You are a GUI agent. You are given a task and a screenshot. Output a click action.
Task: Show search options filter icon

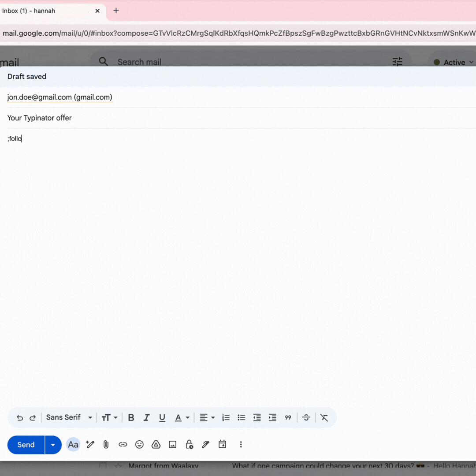[x=397, y=62]
